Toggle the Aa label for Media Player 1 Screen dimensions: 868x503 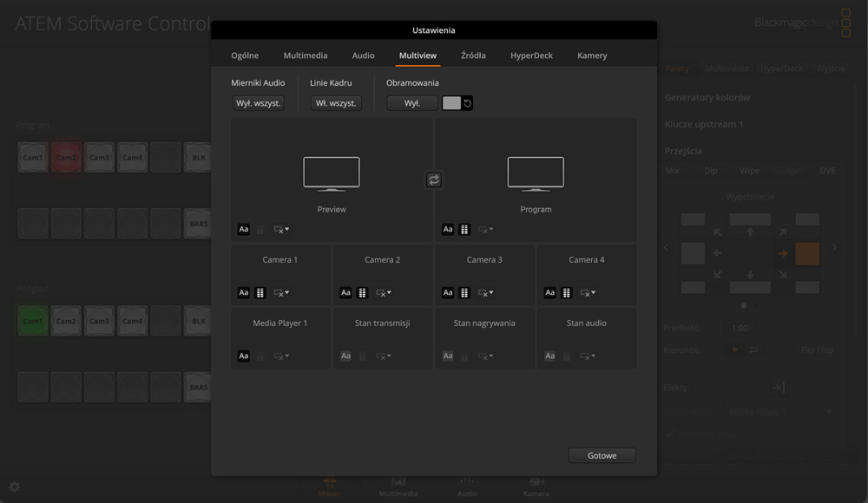pyautogui.click(x=244, y=356)
